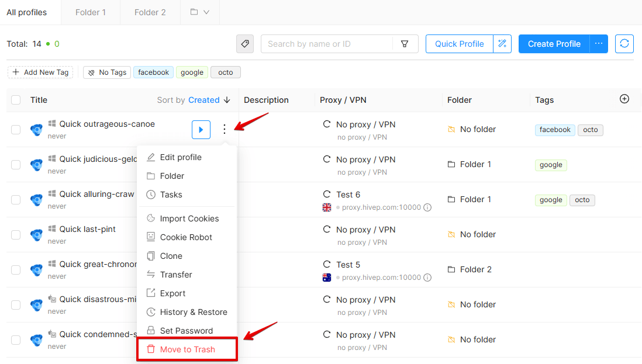Open the tag manager icon button
Viewport: 642px width, 364px height.
(x=245, y=44)
